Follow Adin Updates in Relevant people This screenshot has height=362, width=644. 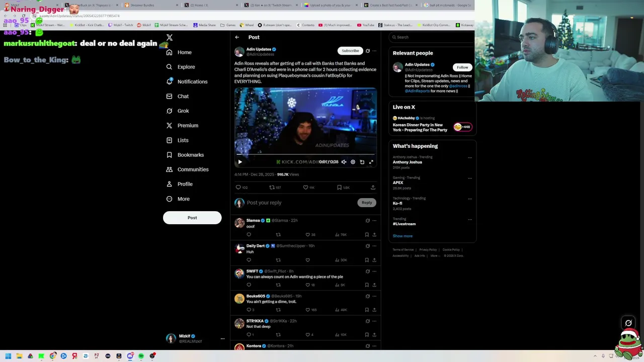[x=462, y=67]
